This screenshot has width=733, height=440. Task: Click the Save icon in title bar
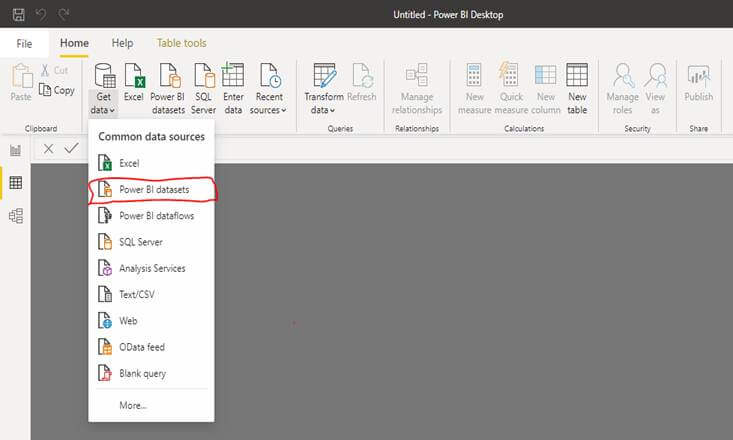coord(19,14)
